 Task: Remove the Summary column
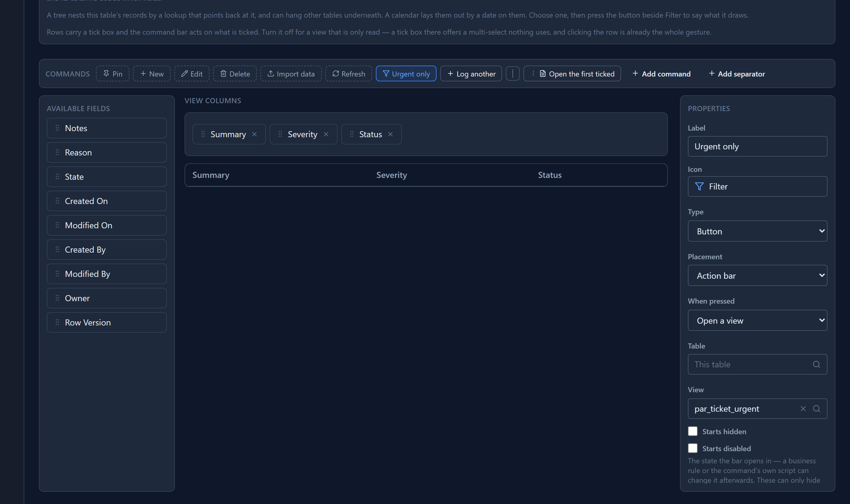pyautogui.click(x=254, y=134)
